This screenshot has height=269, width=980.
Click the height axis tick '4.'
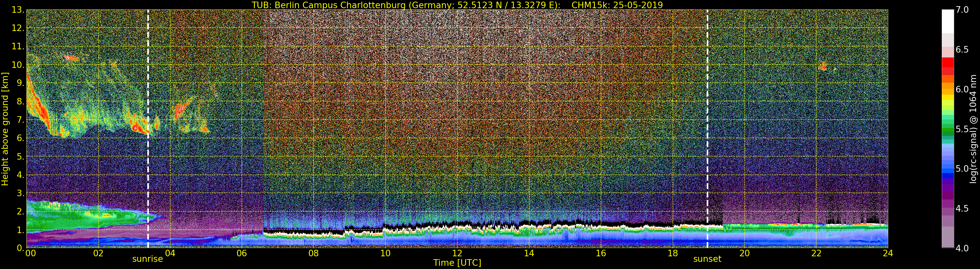click(20, 175)
